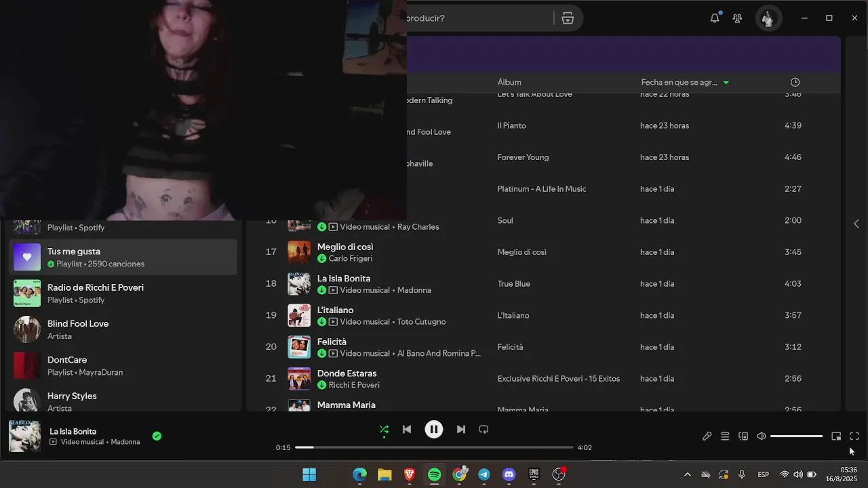Click the browse icon in search bar
Screen dimensions: 868x488
pyautogui.click(x=568, y=18)
